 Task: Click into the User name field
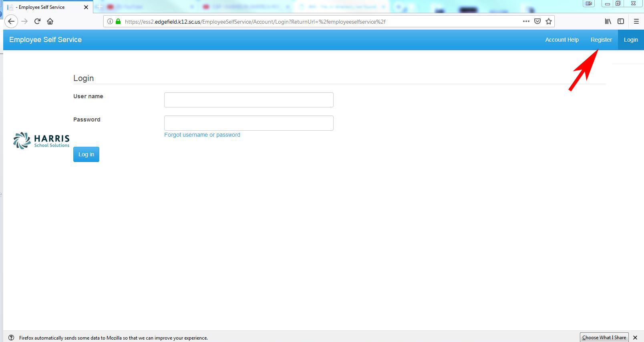coord(249,100)
